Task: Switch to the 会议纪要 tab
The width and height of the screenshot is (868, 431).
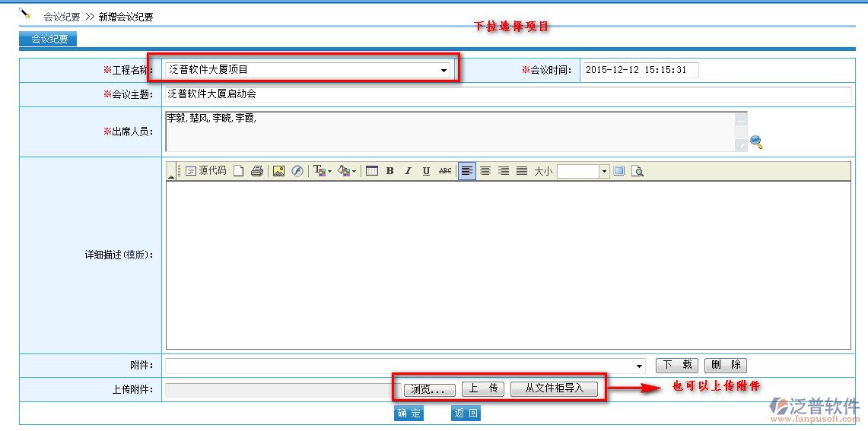Action: tap(48, 40)
